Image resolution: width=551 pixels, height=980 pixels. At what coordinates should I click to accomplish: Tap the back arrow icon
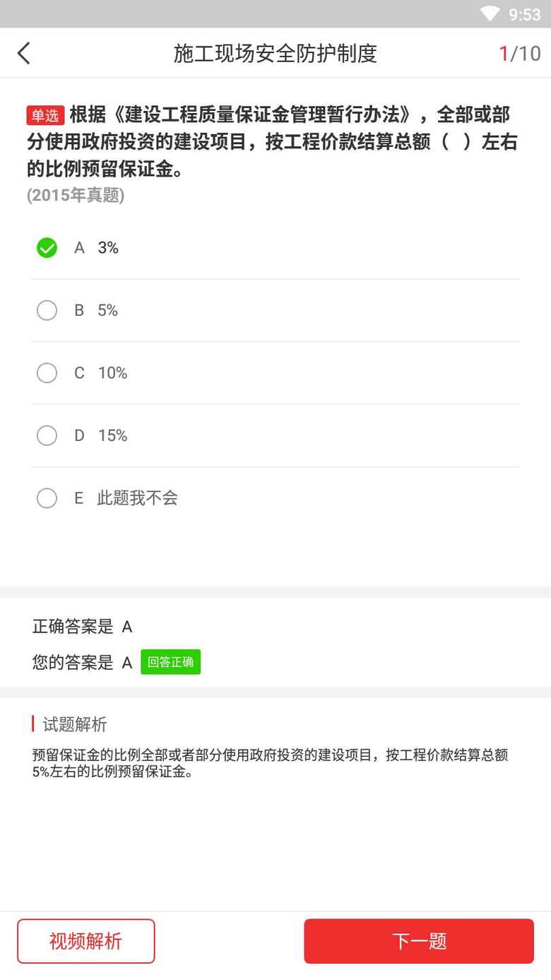pyautogui.click(x=24, y=53)
